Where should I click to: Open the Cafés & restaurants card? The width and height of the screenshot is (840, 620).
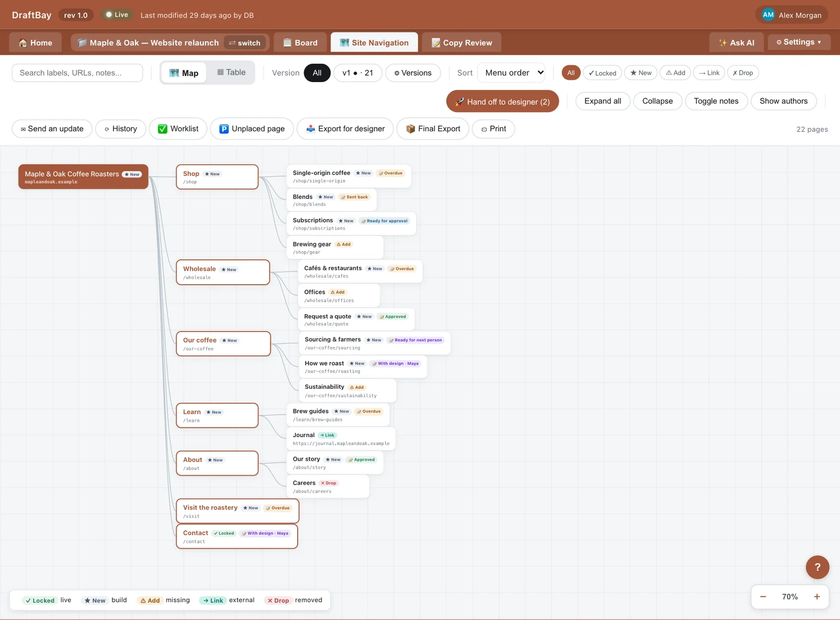point(361,272)
